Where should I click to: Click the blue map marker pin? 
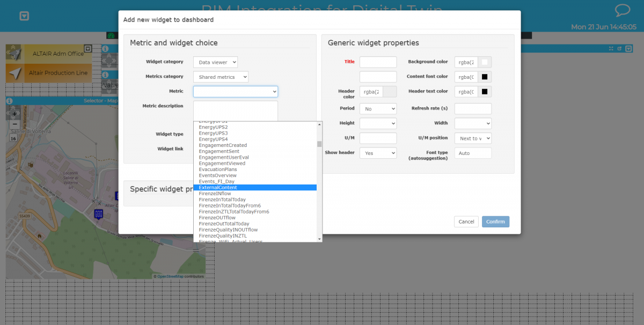point(98,214)
